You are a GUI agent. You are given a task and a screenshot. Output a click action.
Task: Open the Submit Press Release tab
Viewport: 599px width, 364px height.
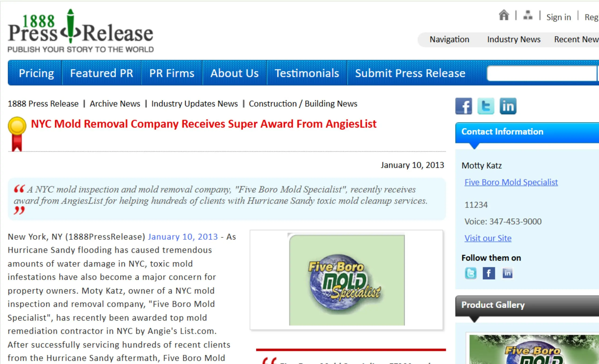(410, 73)
